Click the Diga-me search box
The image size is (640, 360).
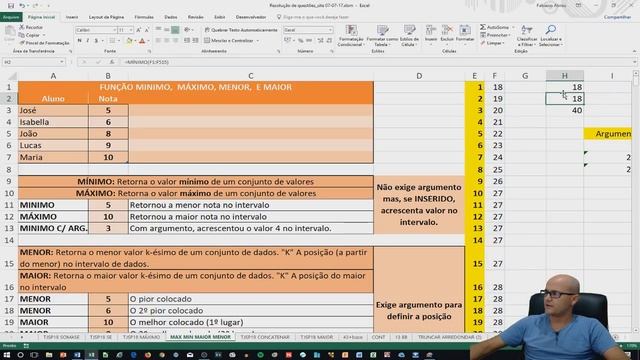(313, 17)
